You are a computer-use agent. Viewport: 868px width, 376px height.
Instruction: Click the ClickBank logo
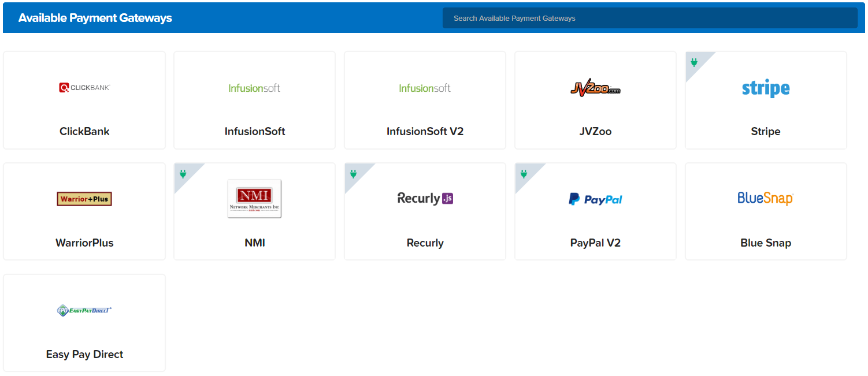[84, 88]
